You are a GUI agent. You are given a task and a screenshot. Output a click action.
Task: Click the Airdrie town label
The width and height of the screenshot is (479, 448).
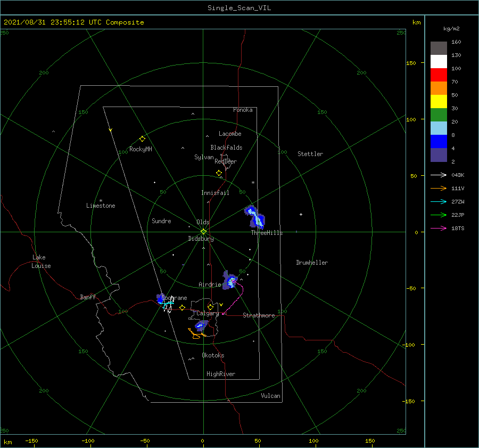tap(210, 284)
